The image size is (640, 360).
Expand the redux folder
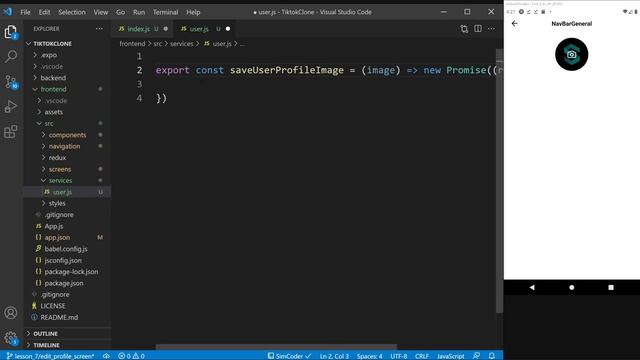point(57,158)
